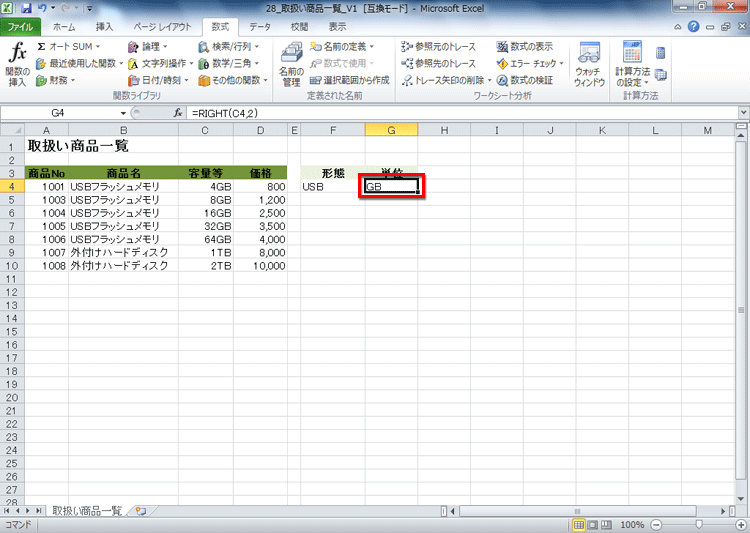The width and height of the screenshot is (750, 533).
Task: Open the Text (文字列操作) functions list
Action: pos(160,63)
